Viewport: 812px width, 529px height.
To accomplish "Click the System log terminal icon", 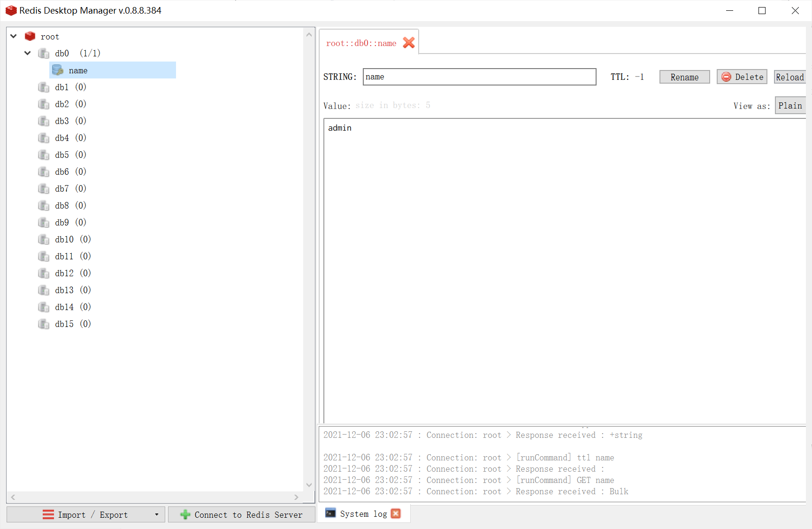I will (330, 513).
